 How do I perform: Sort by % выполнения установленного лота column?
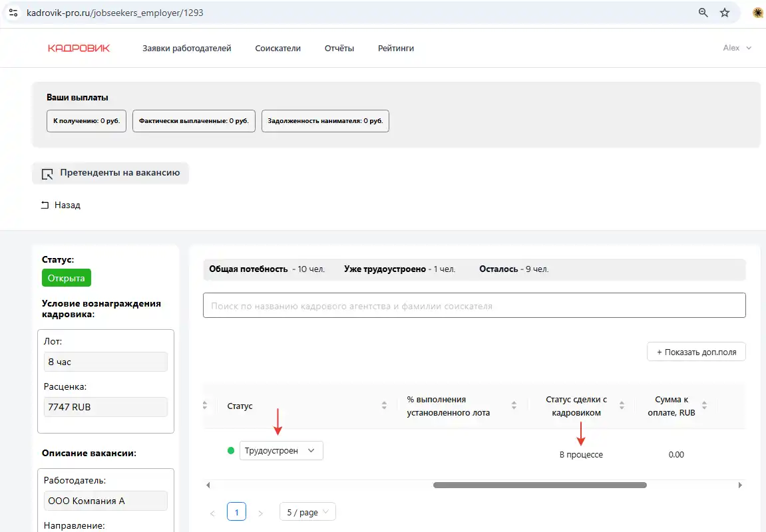click(x=514, y=406)
